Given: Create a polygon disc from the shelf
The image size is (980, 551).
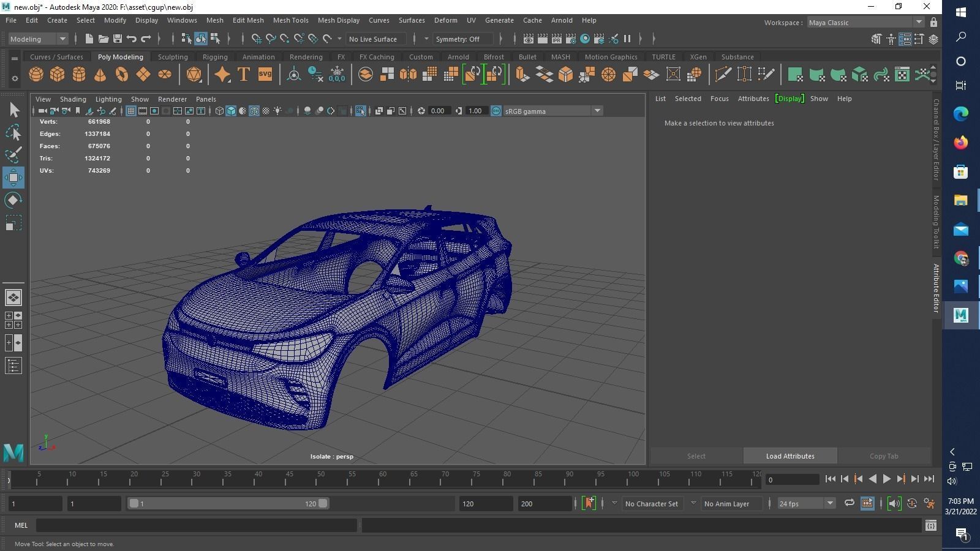Looking at the screenshot, I should (x=165, y=75).
